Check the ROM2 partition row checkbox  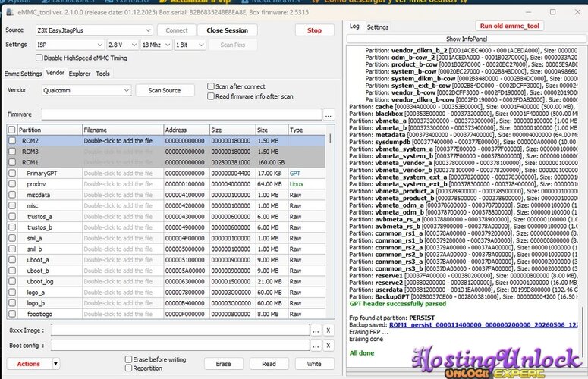point(12,141)
